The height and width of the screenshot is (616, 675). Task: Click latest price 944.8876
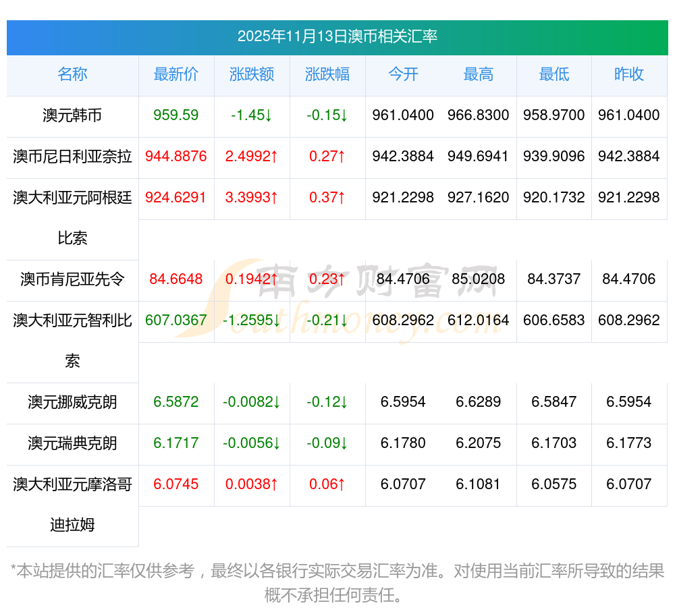point(176,156)
